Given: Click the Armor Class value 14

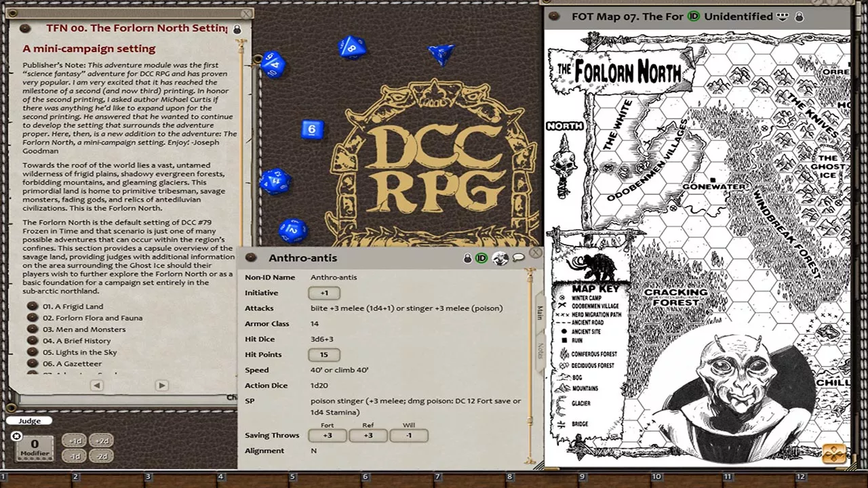Looking at the screenshot, I should [315, 324].
